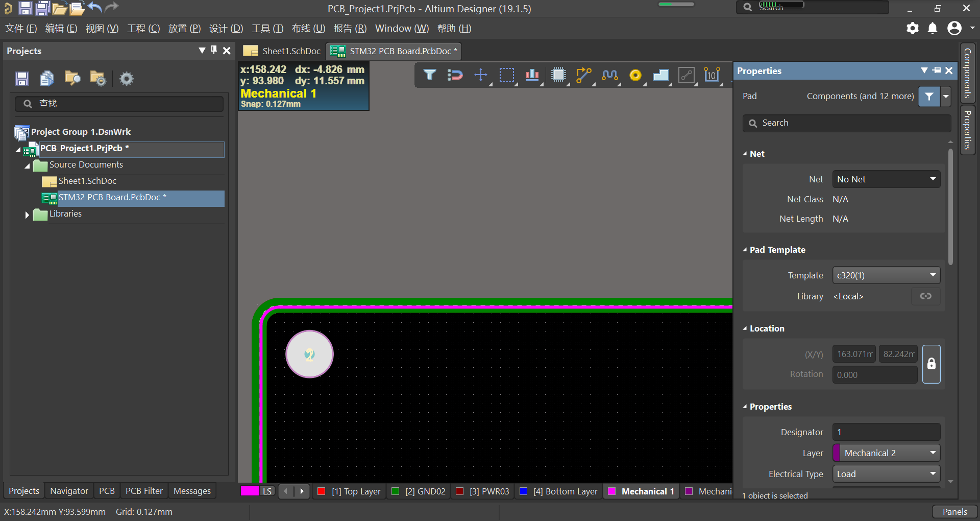This screenshot has height=521, width=980.
Task: Select the Move Objects cross-arrow tool
Action: tap(481, 75)
